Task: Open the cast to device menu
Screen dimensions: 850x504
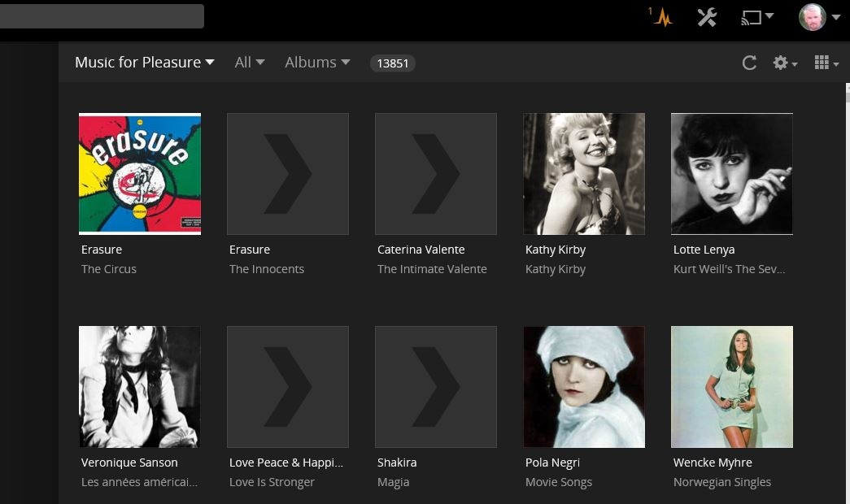Action: (x=756, y=17)
